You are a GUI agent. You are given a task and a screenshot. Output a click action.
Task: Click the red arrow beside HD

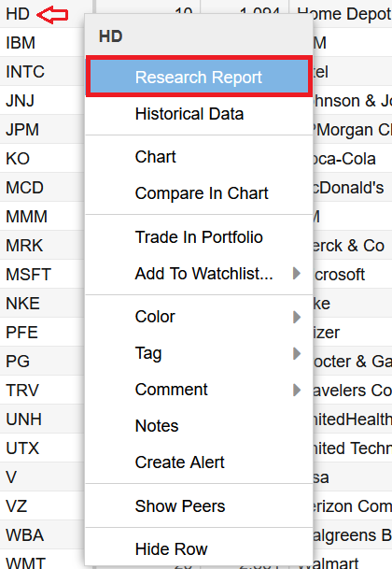(x=52, y=15)
